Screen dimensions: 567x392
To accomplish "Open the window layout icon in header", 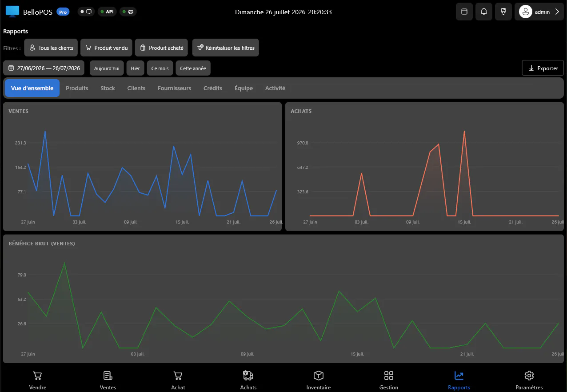I will 464,12.
